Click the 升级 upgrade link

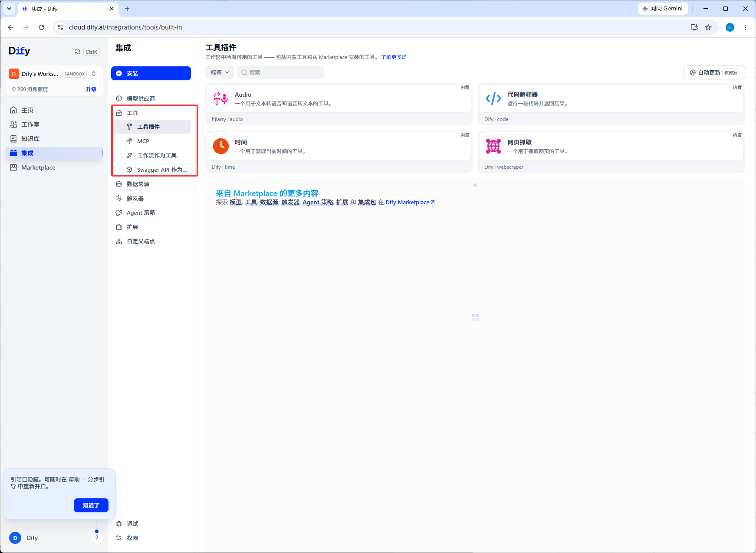[91, 89]
